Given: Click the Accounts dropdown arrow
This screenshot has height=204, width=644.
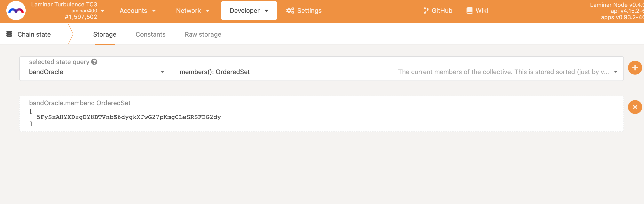Looking at the screenshot, I should point(154,11).
